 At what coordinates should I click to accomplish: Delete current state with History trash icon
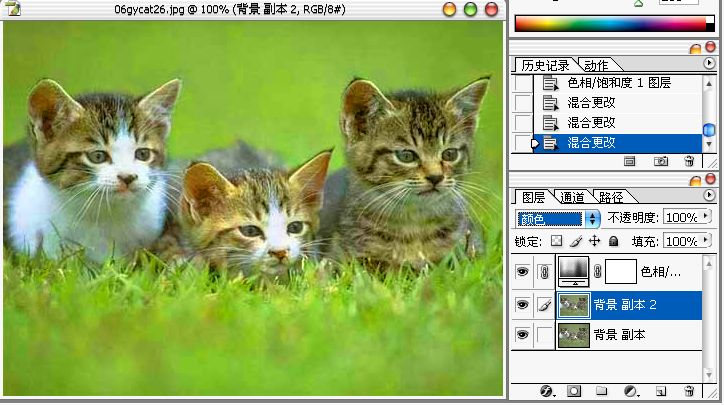point(689,161)
